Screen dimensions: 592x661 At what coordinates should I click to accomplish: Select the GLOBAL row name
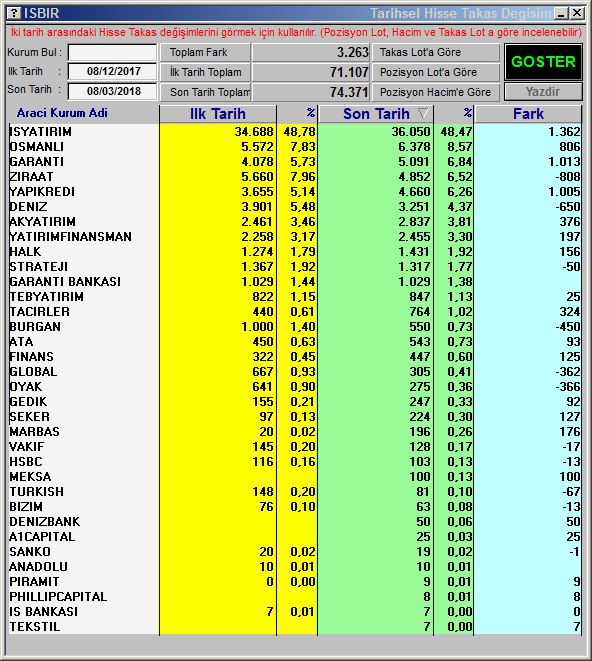[x=33, y=372]
